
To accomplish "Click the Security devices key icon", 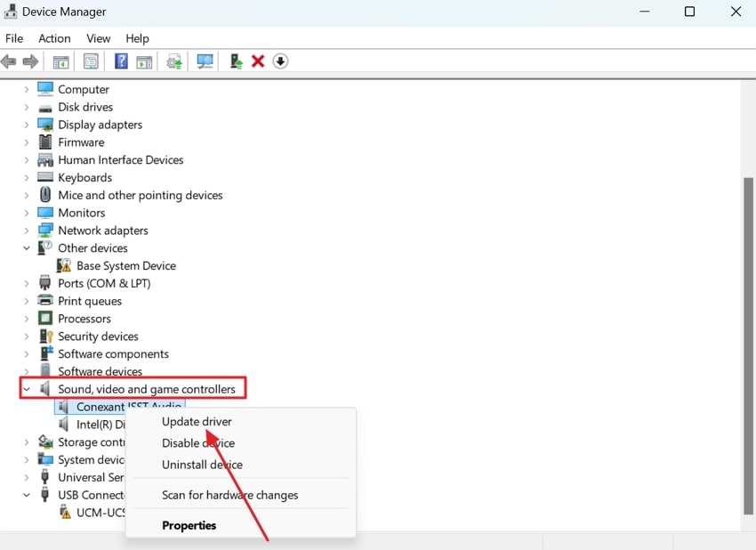I will click(x=45, y=336).
